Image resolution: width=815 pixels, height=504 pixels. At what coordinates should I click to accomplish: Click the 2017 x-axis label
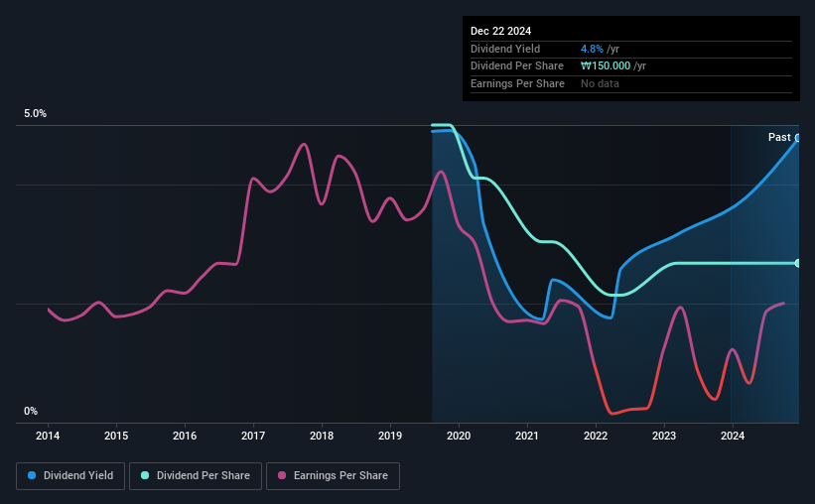(x=253, y=436)
